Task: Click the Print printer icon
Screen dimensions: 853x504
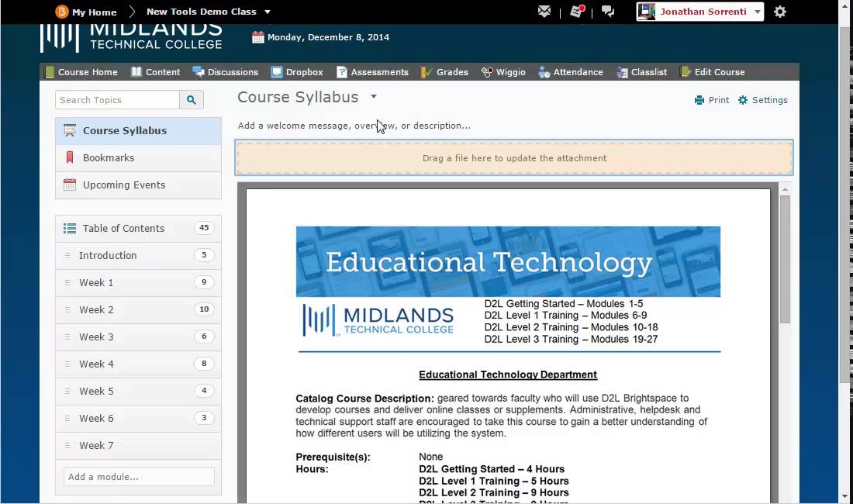Action: [699, 100]
